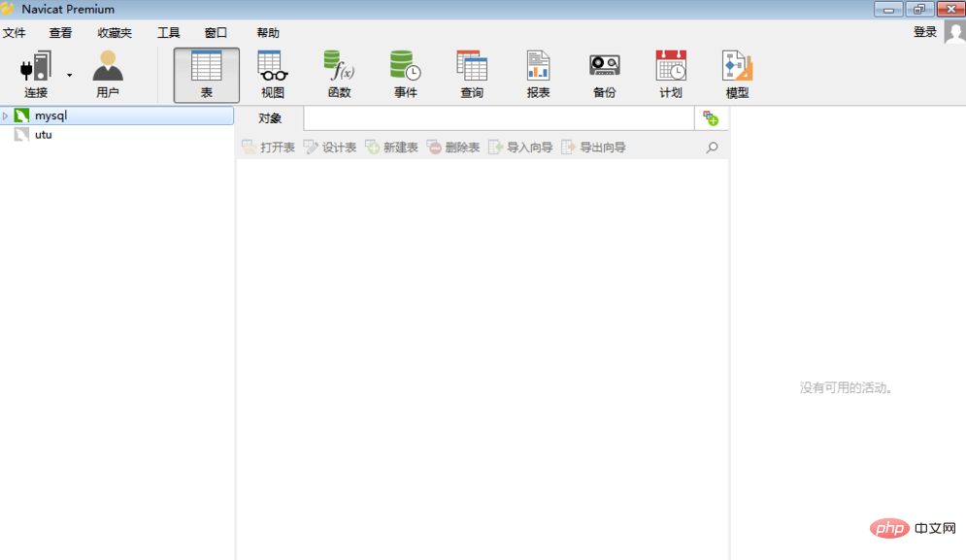
Task: Open the 工具 tools menu
Action: coord(168,33)
